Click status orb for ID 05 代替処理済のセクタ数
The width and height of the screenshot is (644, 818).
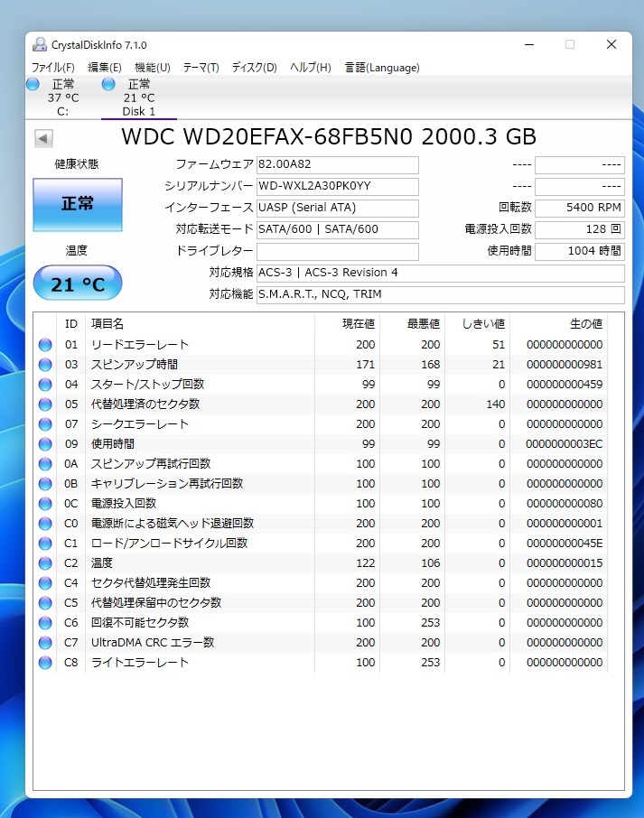45,404
